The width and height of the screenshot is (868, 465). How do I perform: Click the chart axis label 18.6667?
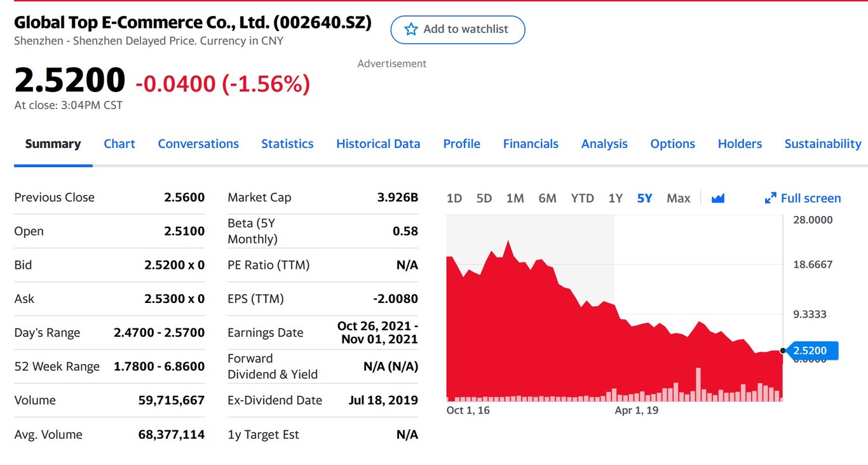pos(813,264)
